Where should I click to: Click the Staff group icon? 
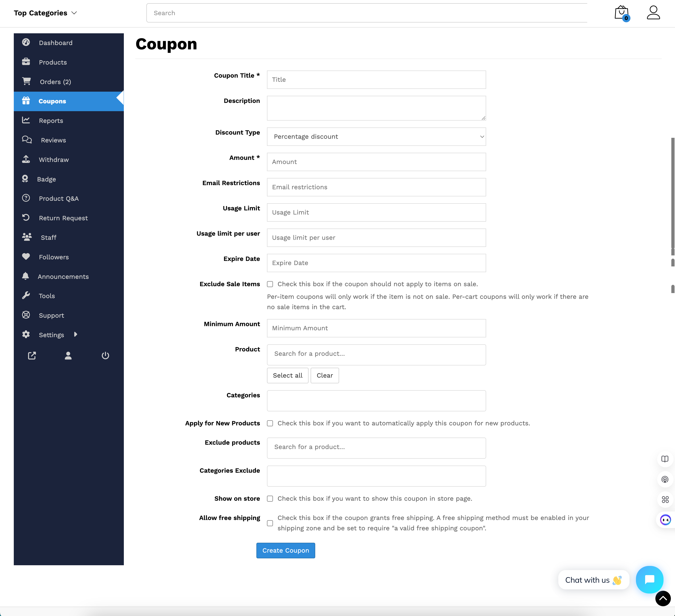27,237
